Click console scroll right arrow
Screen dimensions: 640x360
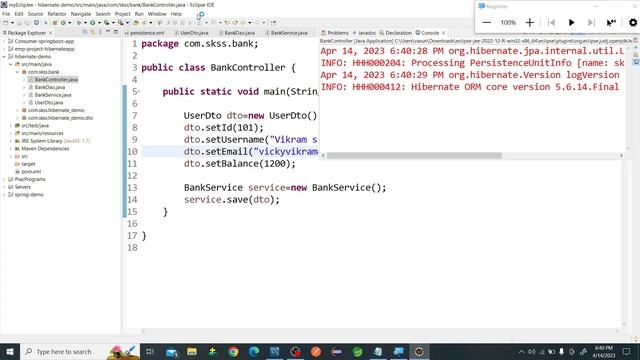[x=622, y=156]
